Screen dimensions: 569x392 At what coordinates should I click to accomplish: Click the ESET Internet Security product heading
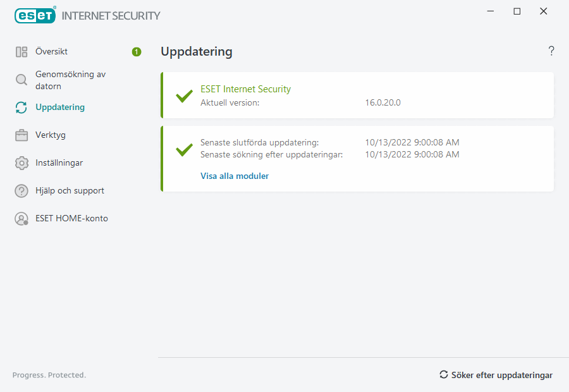pyautogui.click(x=245, y=89)
